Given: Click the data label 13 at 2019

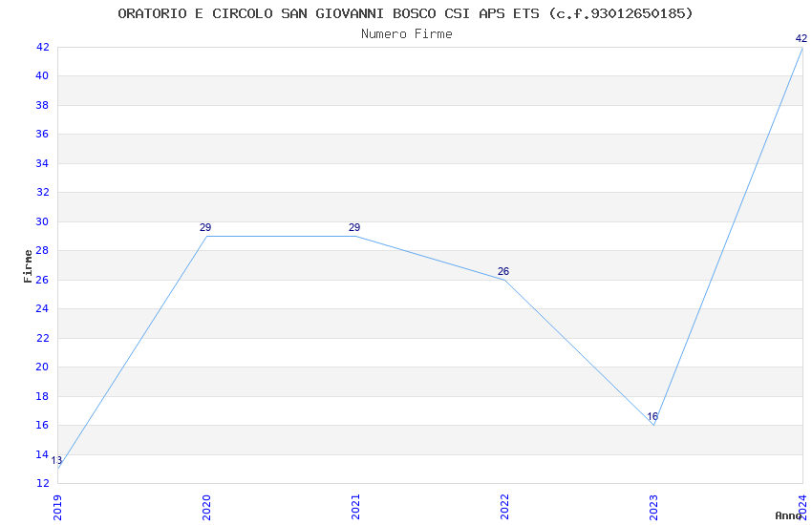Looking at the screenshot, I should (x=56, y=460).
